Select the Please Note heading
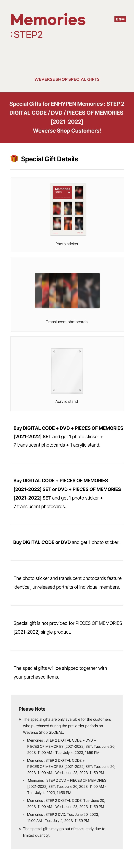Screen dimensions: 134x868 click(x=32, y=709)
